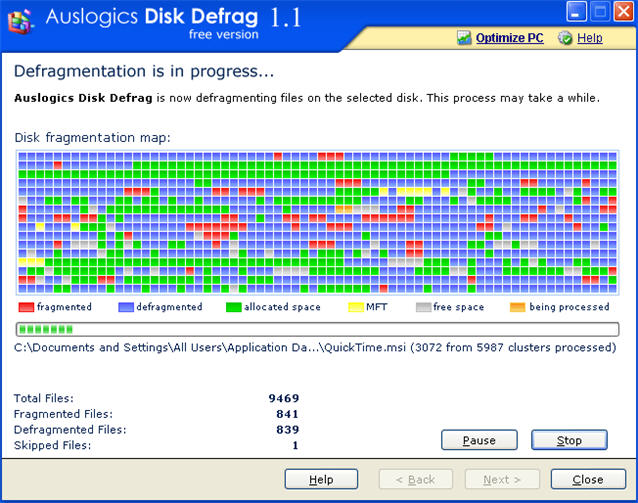This screenshot has width=638, height=503.
Task: Click the red fragmented legend swatch
Action: (x=26, y=307)
